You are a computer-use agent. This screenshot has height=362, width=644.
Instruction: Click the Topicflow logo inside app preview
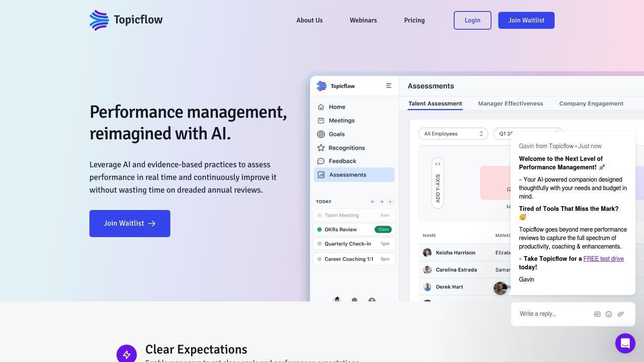tap(336, 86)
